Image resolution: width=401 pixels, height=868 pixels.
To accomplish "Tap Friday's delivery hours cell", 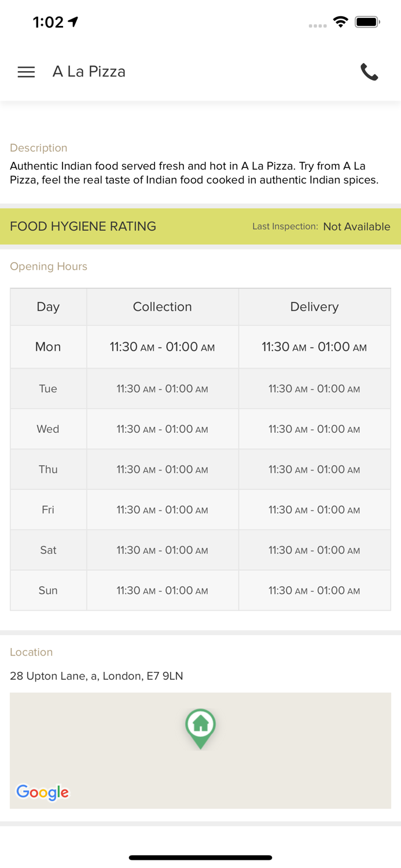I will pos(314,510).
